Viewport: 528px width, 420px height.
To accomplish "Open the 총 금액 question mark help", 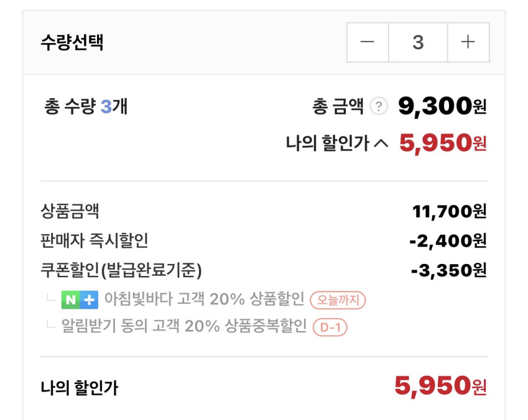I will (x=378, y=107).
